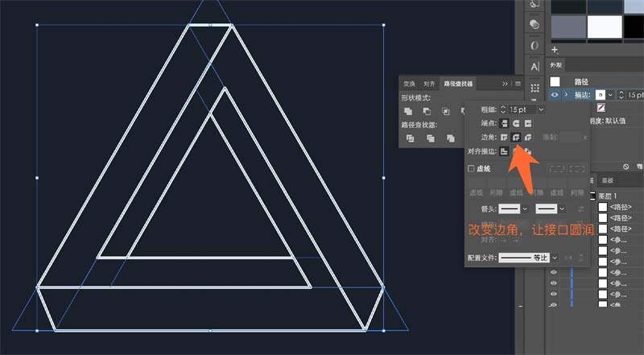Click appearance panel stroke weight stepper
644x355 pixels.
621,95
